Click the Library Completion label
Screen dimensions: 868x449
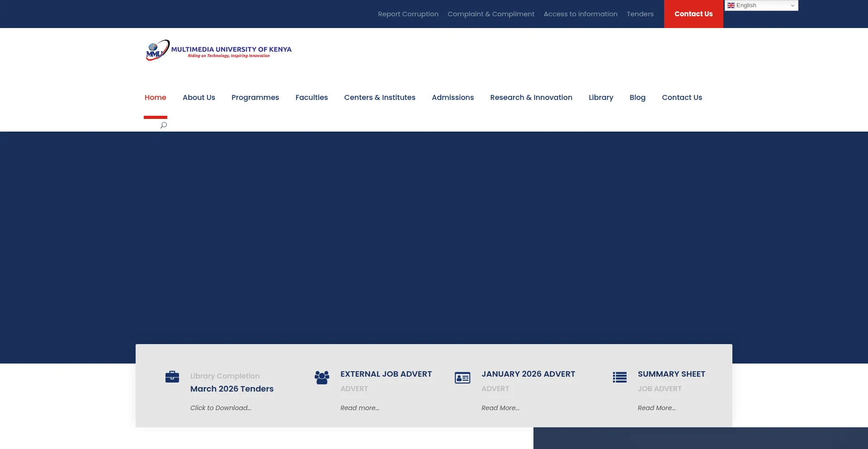(225, 376)
